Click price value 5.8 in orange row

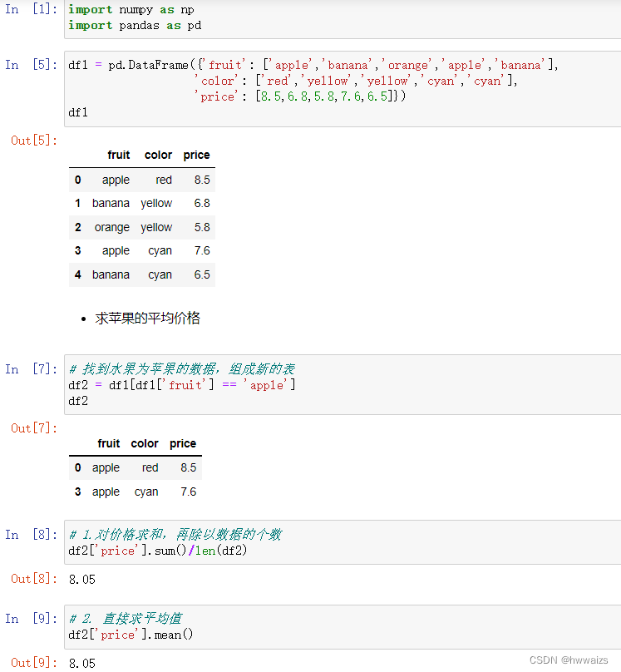coord(202,227)
